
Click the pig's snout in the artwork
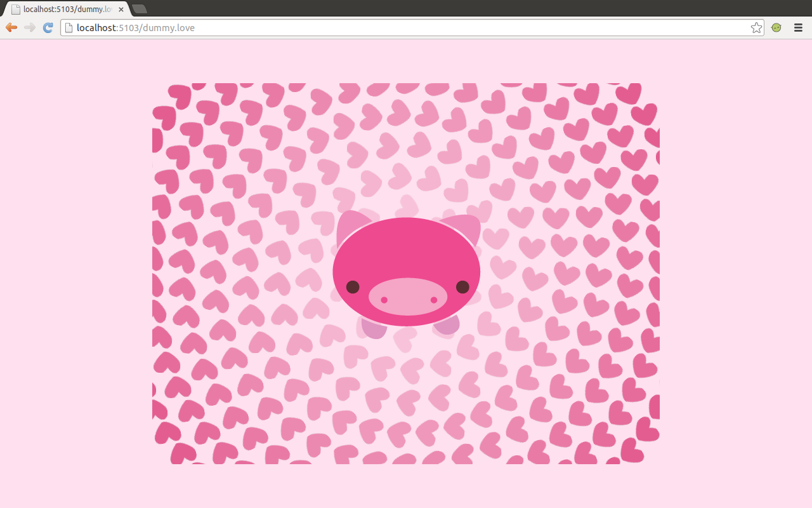(407, 298)
